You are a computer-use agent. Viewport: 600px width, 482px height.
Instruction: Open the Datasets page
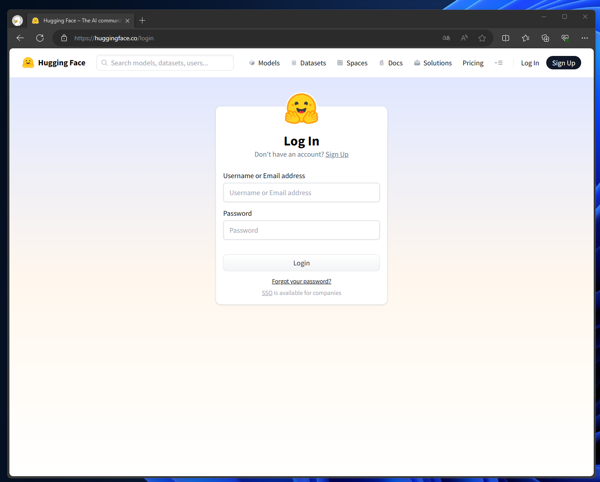tap(308, 63)
